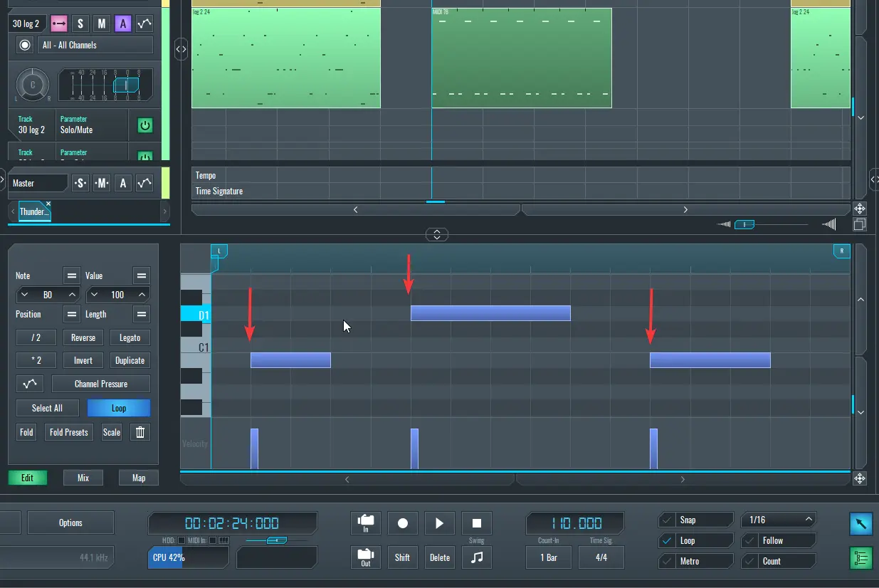Click the record-arm circle icon for 30 log 2
Viewport: 879px width, 588px height.
[26, 45]
